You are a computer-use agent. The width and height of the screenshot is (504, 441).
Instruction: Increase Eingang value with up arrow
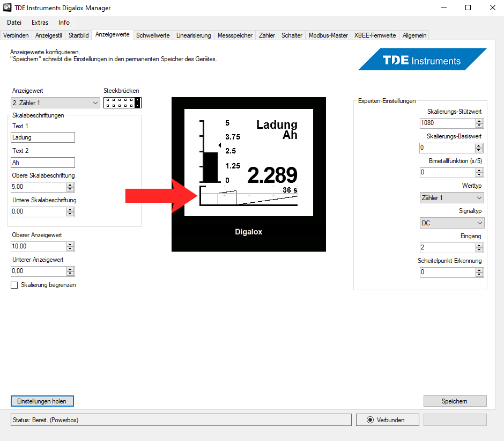coord(479,245)
